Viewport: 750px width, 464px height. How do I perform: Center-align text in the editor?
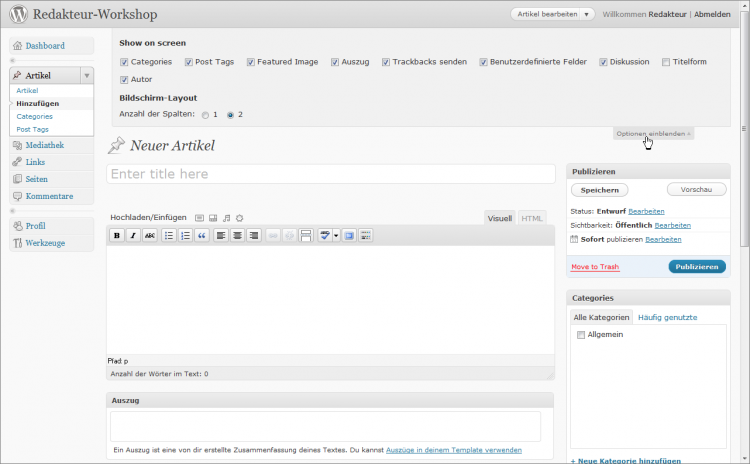[237, 235]
